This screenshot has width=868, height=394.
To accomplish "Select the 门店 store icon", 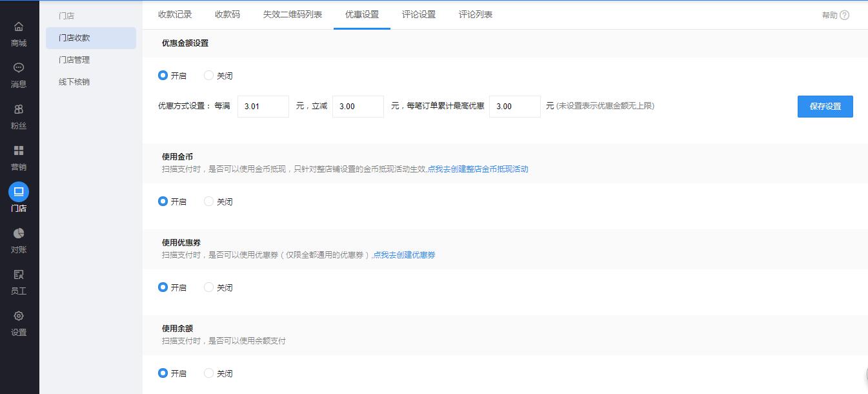I will coord(19,192).
